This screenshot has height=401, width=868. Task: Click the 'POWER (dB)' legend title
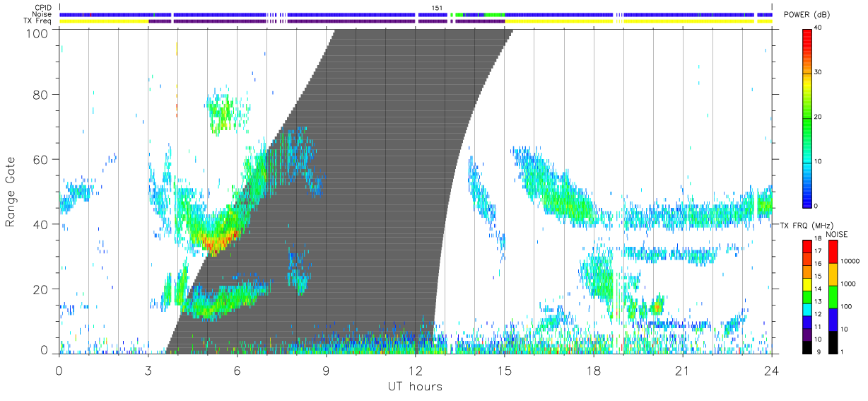(807, 16)
